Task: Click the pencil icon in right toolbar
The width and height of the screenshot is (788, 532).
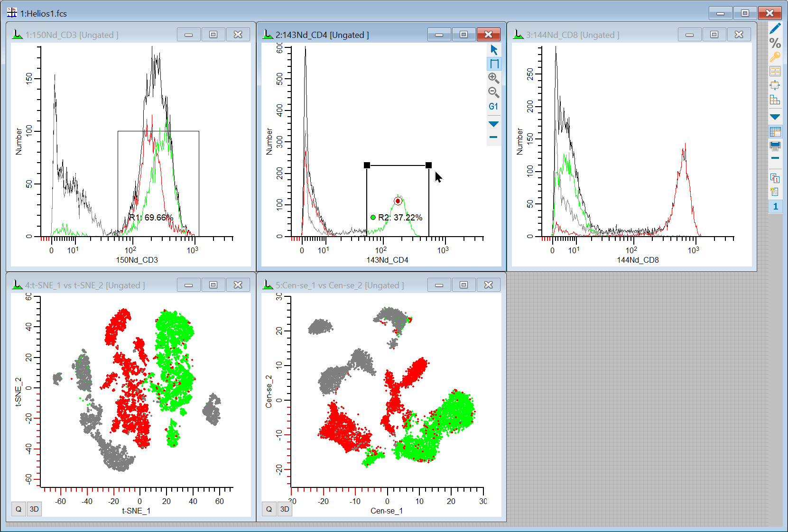Action: click(x=775, y=29)
